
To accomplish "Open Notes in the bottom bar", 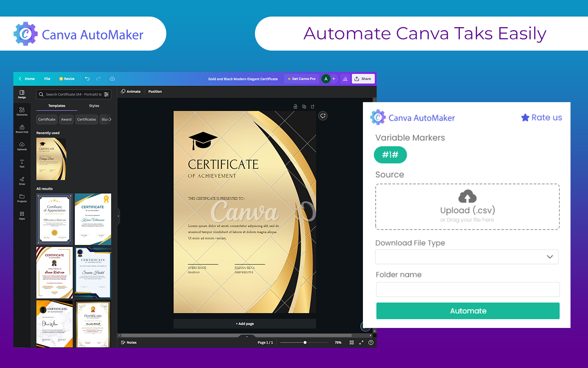I will [129, 342].
